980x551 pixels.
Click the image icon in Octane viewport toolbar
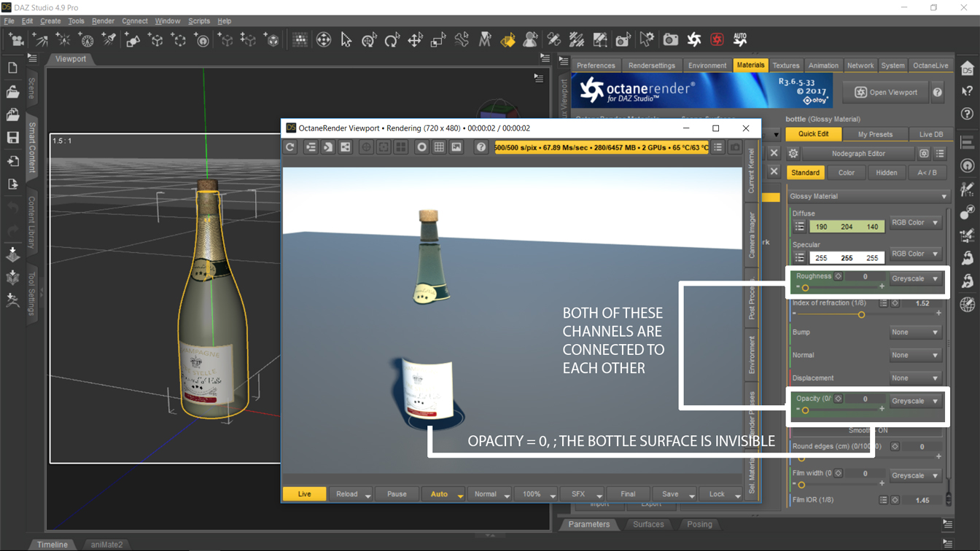click(x=456, y=147)
